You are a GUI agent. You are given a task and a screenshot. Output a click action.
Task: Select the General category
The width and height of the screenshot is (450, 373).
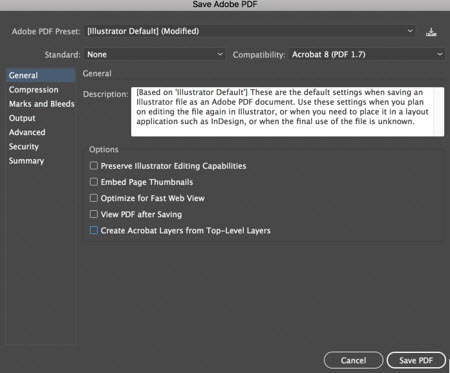40,75
